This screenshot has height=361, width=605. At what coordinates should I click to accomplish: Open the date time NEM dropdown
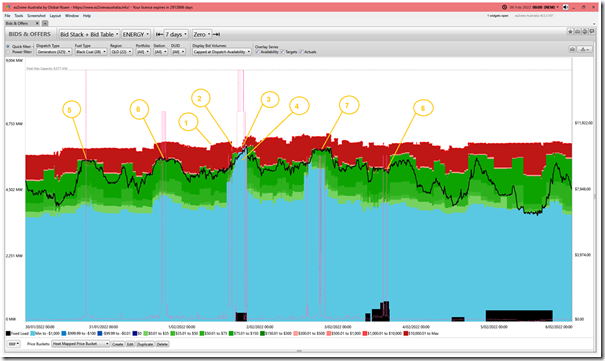click(x=534, y=7)
